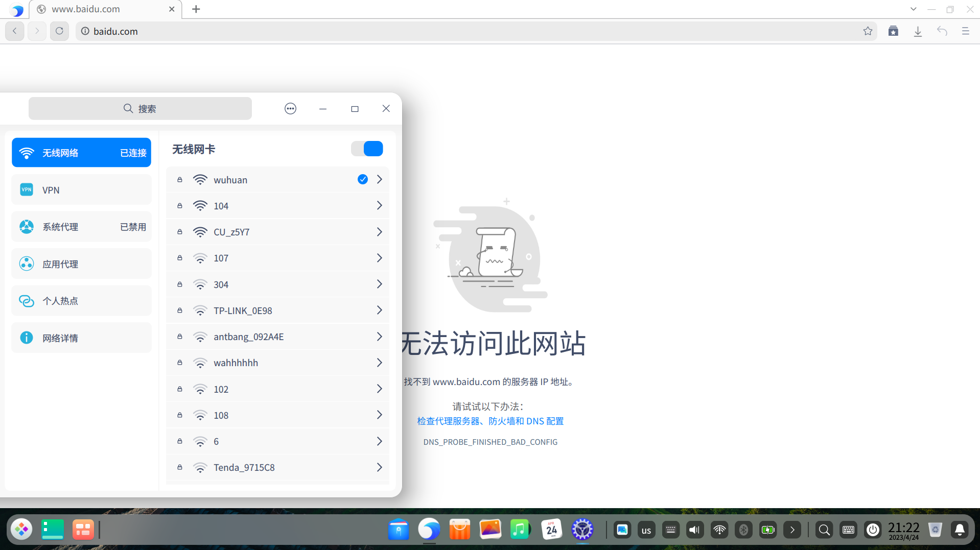Expand settings for the 104 network

point(379,205)
